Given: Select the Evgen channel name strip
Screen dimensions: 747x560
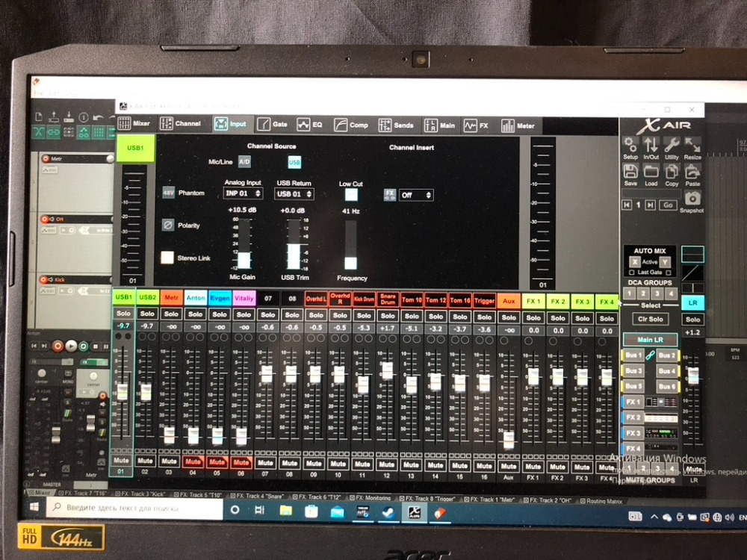Looking at the screenshot, I should click(x=220, y=298).
